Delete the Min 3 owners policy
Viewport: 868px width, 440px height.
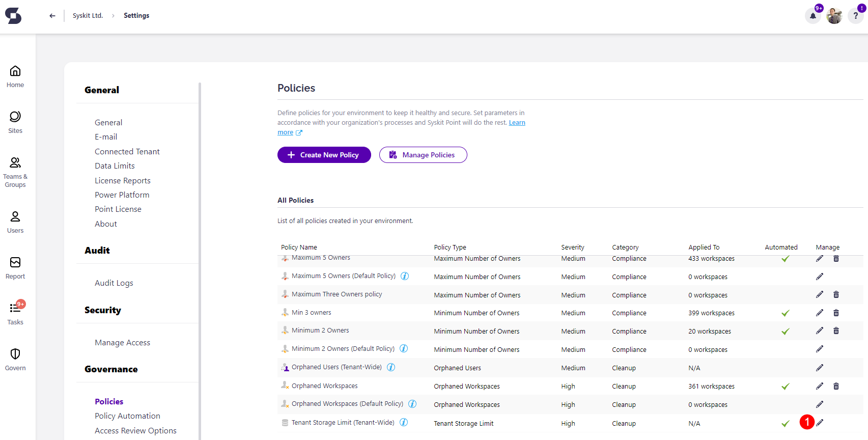tap(836, 313)
